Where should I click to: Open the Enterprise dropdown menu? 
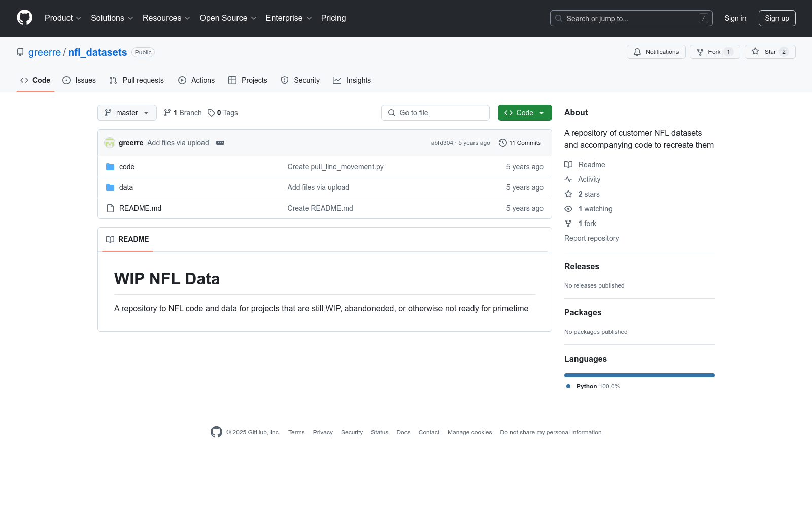pyautogui.click(x=289, y=18)
